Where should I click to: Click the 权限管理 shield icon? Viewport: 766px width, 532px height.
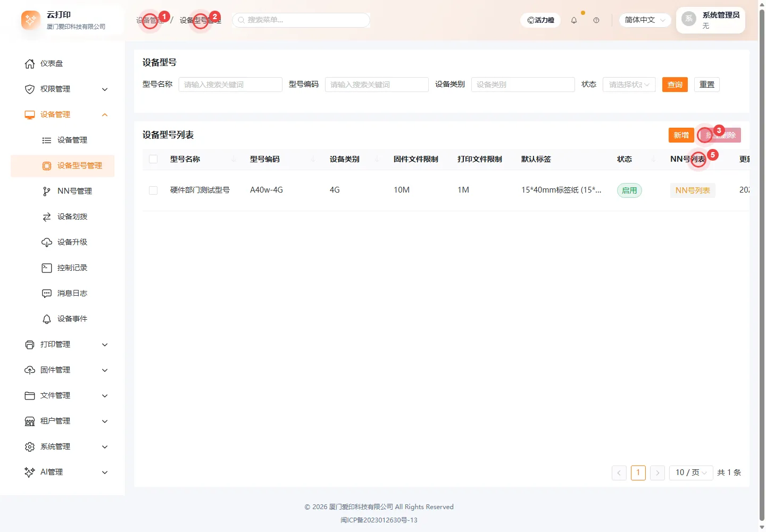pyautogui.click(x=30, y=89)
